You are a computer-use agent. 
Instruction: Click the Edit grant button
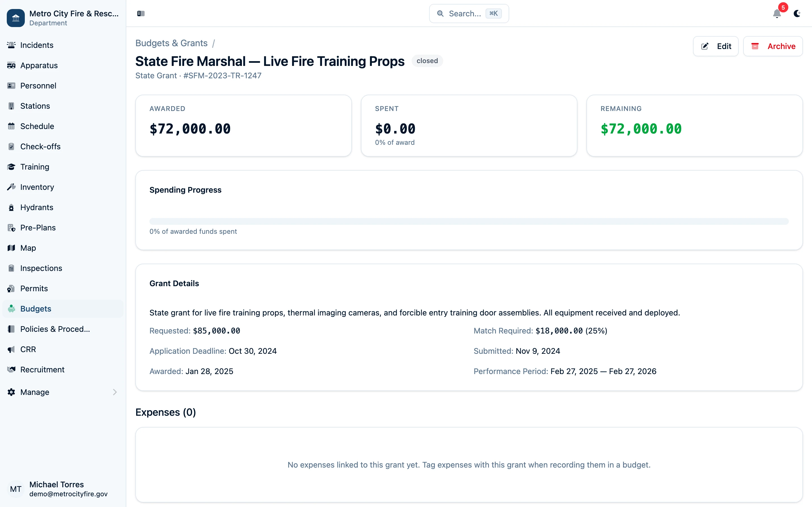(x=716, y=46)
